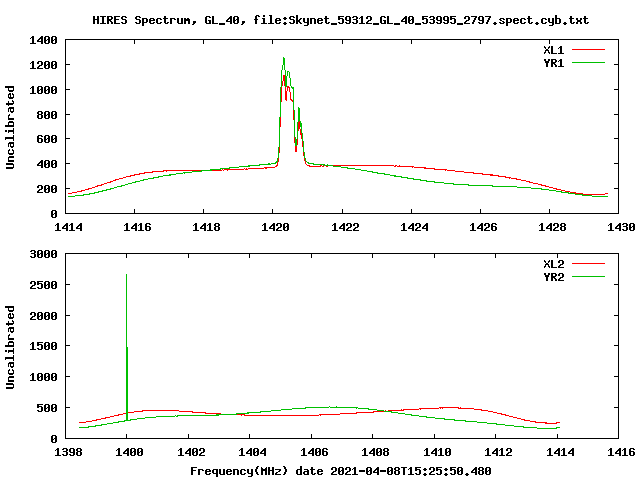Click the 1400 x-axis tick label, lower plot
The height and width of the screenshot is (480, 640).
point(129,452)
